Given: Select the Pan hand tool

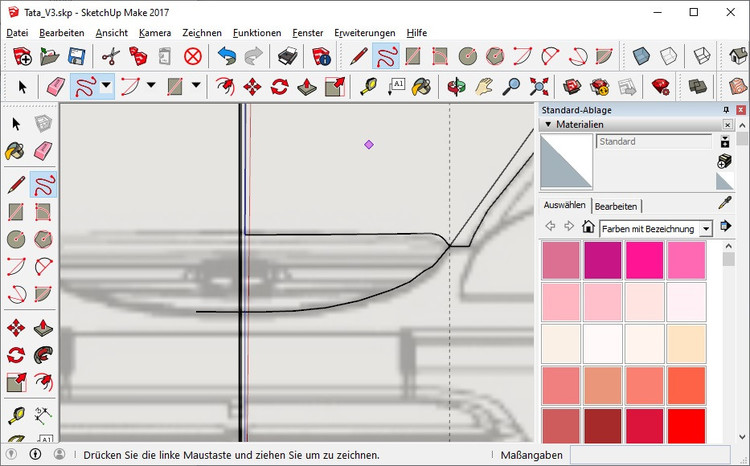Looking at the screenshot, I should (484, 87).
